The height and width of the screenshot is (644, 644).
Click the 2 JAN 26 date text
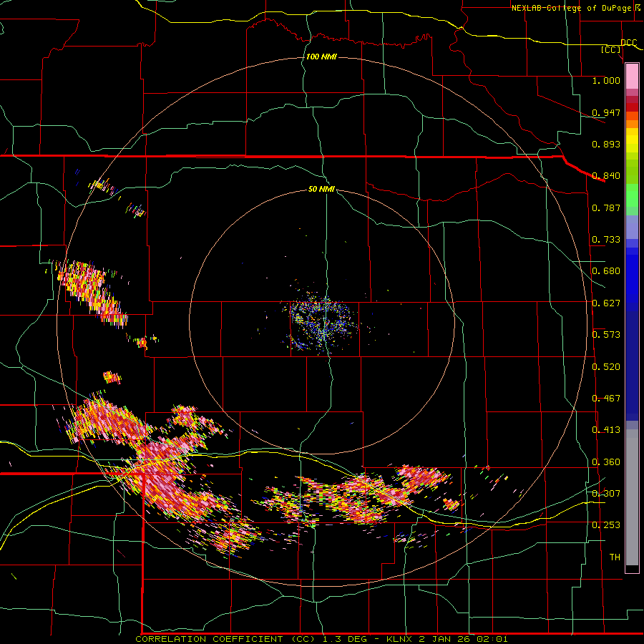[444, 639]
